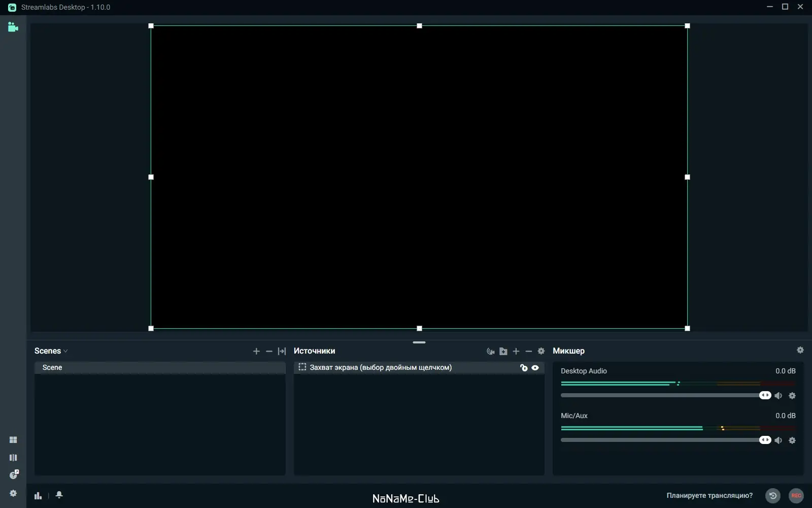
Task: Toggle lock on the screen capture source
Action: coord(524,368)
